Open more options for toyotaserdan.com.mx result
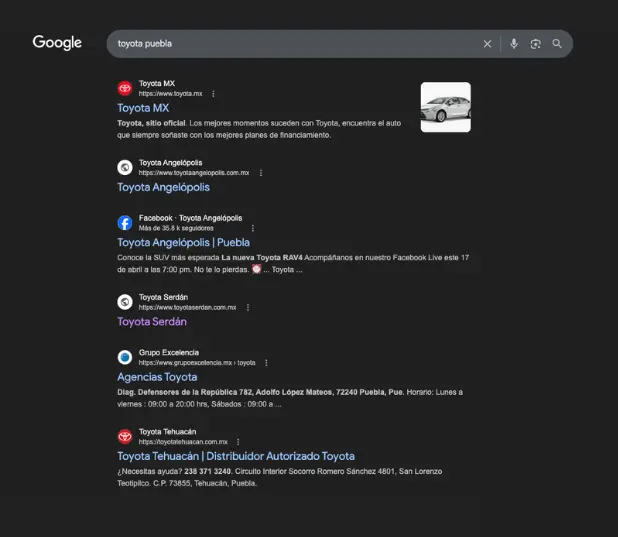 tap(248, 308)
